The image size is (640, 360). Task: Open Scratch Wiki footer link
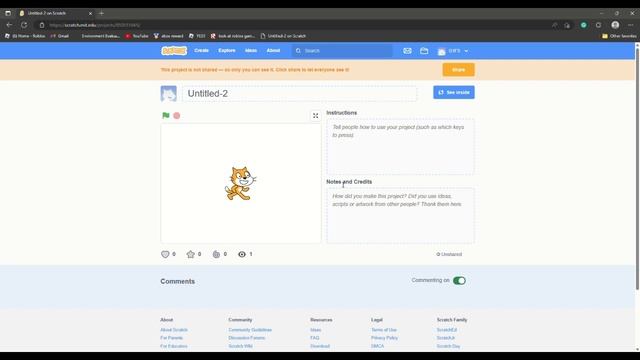click(x=240, y=346)
